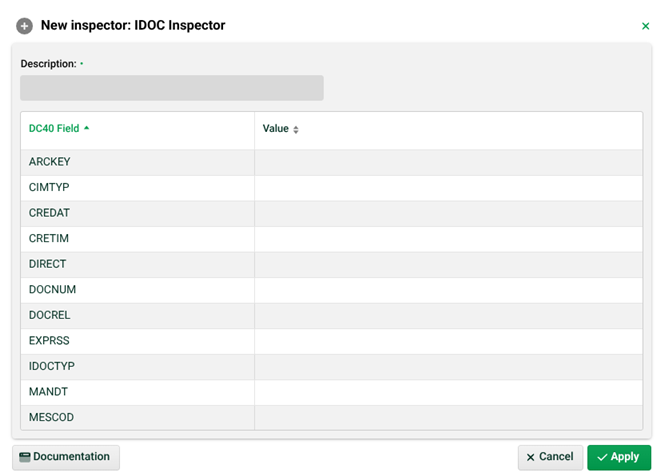664x476 pixels.
Task: Click the Description input field
Action: [x=172, y=88]
